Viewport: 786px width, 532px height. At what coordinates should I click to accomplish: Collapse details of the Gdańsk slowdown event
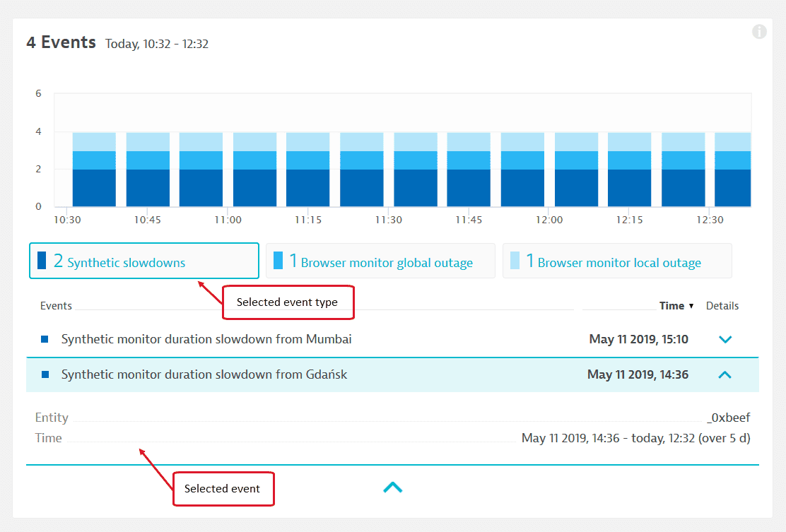click(x=725, y=374)
